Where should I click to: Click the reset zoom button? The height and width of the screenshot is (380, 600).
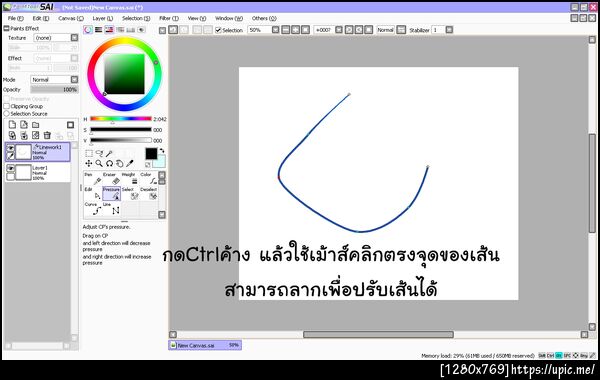(305, 29)
